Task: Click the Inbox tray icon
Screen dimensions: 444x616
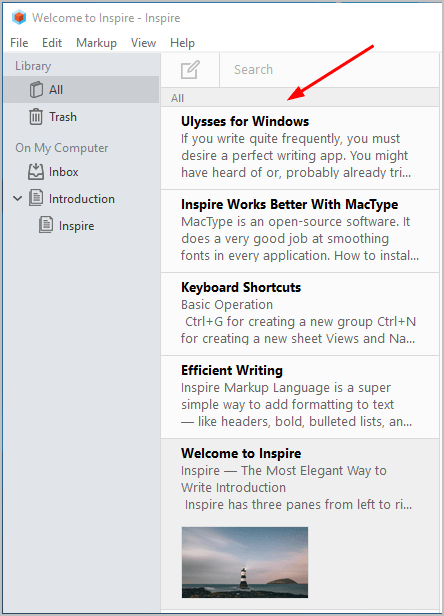Action: (36, 172)
